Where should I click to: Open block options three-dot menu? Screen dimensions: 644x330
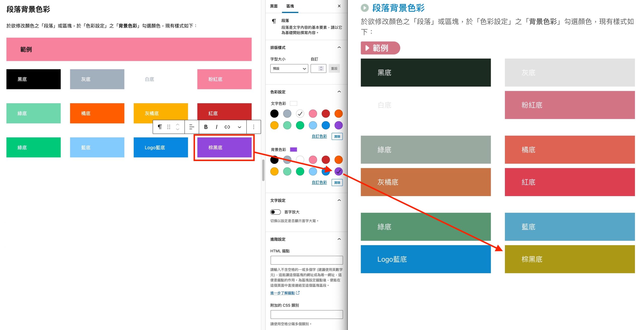point(254,127)
